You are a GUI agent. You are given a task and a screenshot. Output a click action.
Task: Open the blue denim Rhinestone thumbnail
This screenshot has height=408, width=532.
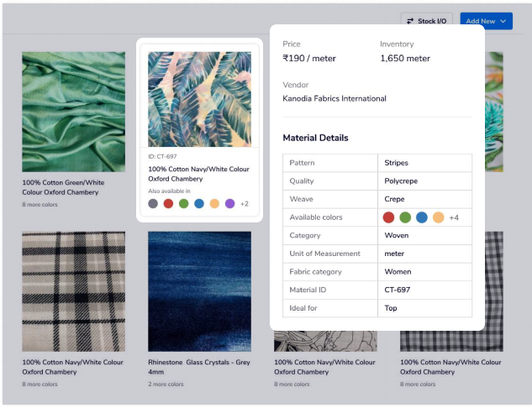pyautogui.click(x=199, y=291)
